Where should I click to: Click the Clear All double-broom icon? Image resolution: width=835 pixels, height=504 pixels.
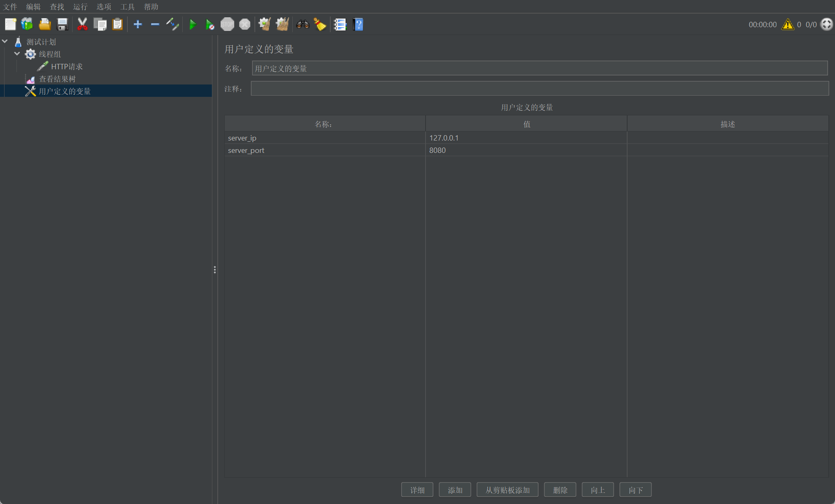click(282, 24)
